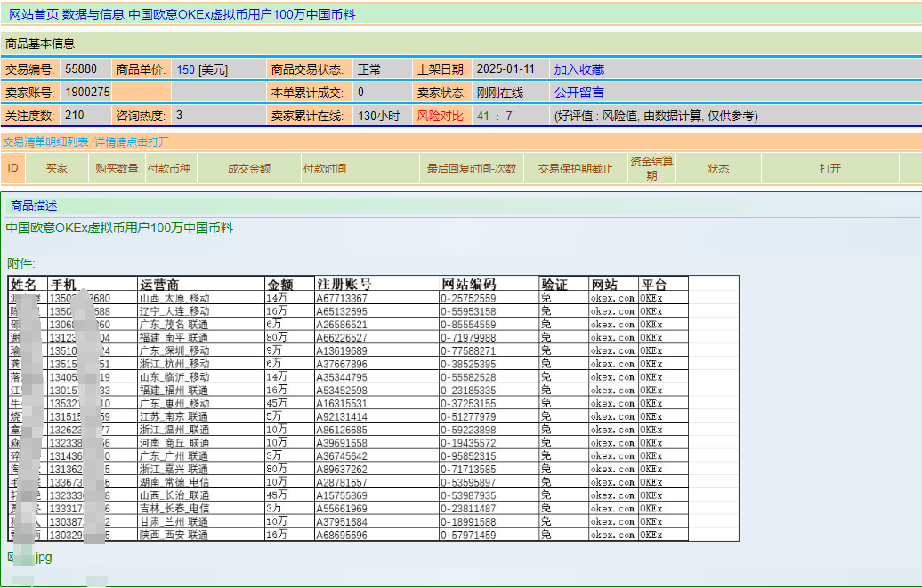Click the 正常 transaction status value
The image size is (922, 588).
[369, 69]
